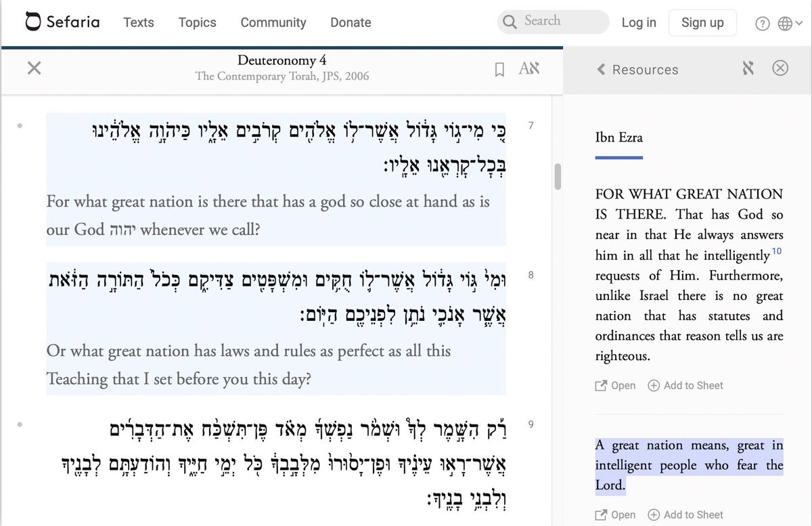812x526 pixels.
Task: Open the Community page
Action: tap(273, 22)
